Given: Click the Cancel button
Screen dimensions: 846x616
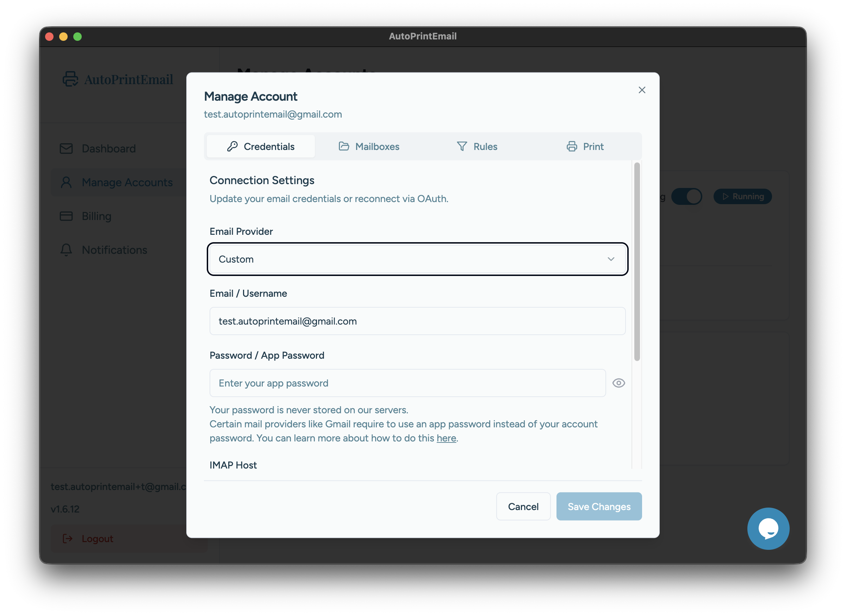Looking at the screenshot, I should [x=523, y=507].
